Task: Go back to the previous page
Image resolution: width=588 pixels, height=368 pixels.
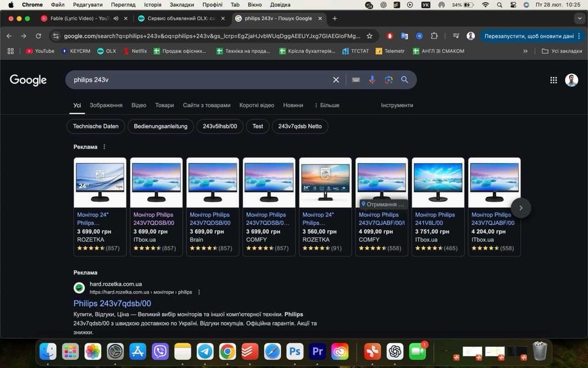Action: tap(9, 36)
